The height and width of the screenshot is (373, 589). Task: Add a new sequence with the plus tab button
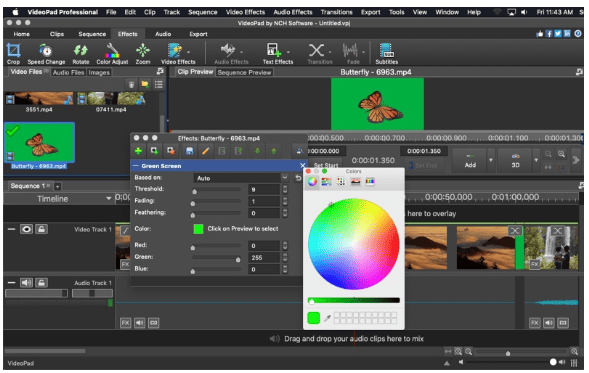57,186
